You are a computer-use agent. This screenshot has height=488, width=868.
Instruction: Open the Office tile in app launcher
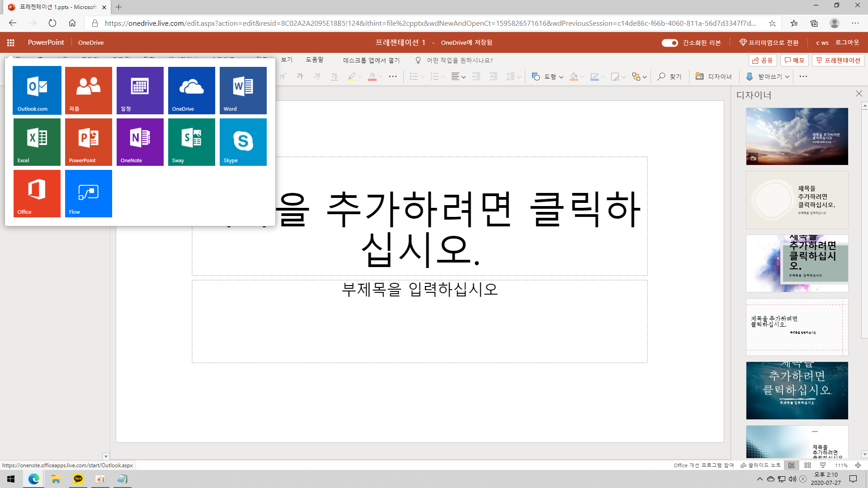[37, 193]
